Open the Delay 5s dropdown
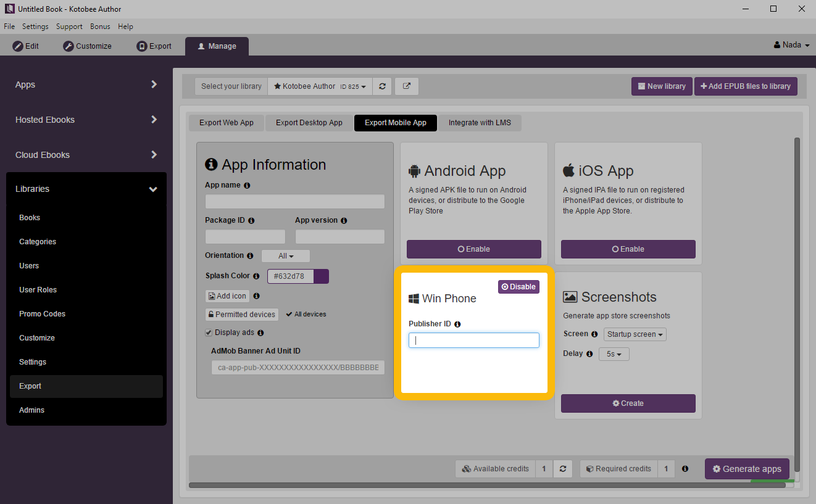816x504 pixels. tap(614, 354)
